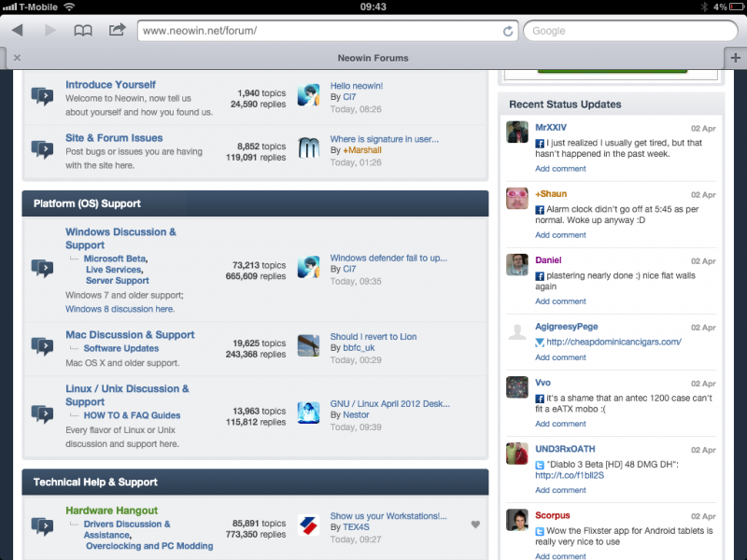Open cheapdominicancigars.com status link

pos(613,342)
